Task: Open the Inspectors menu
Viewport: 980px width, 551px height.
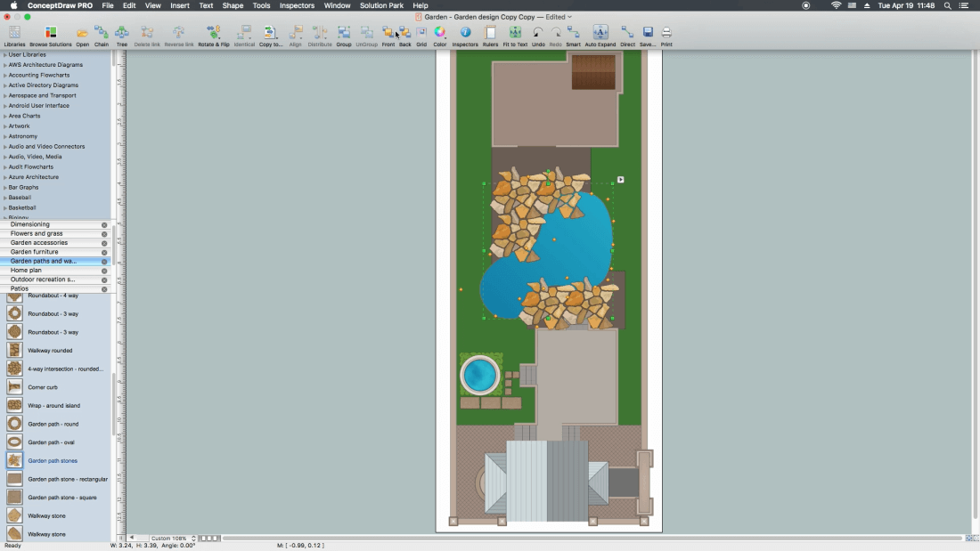Action: click(297, 5)
